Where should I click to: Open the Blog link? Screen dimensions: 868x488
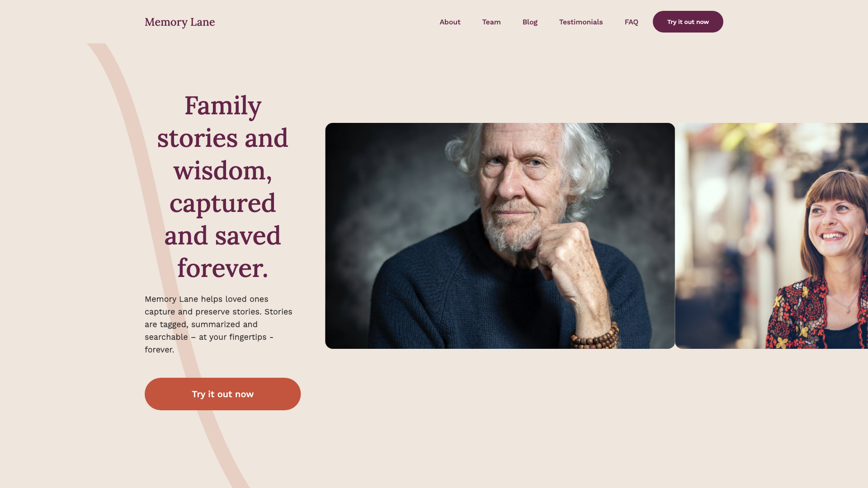530,22
